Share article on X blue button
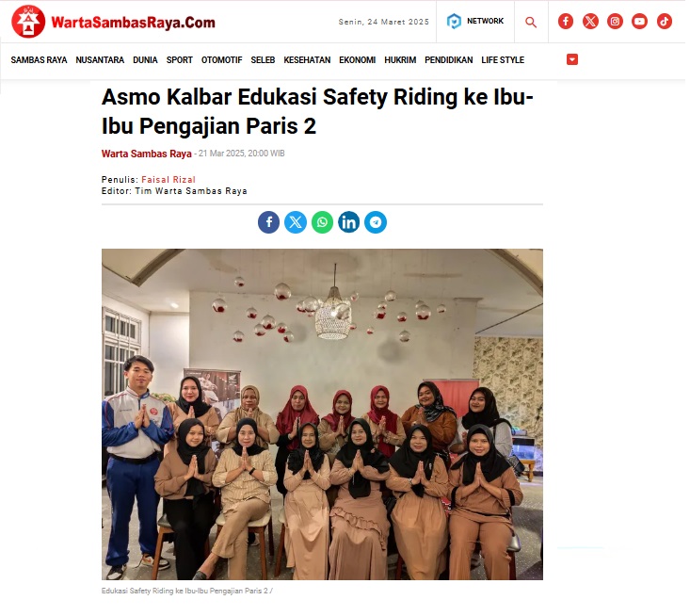Image resolution: width=690 pixels, height=616 pixels. point(297,223)
